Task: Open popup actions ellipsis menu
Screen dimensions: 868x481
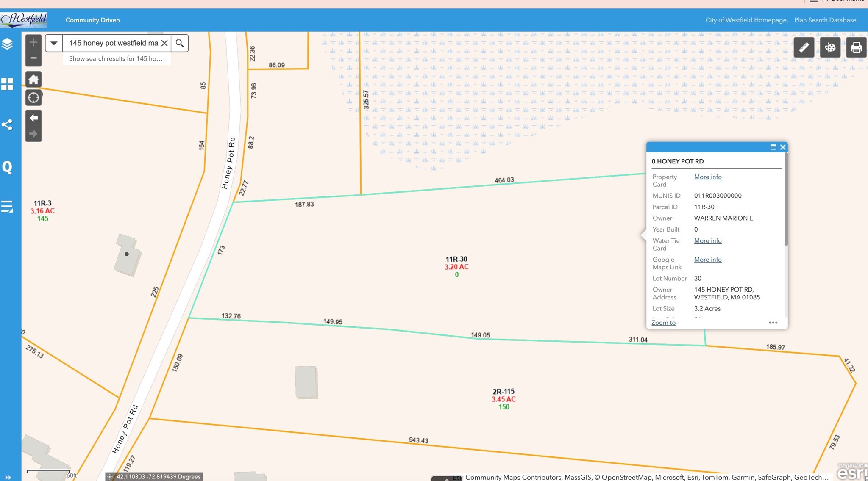Action: tap(773, 323)
